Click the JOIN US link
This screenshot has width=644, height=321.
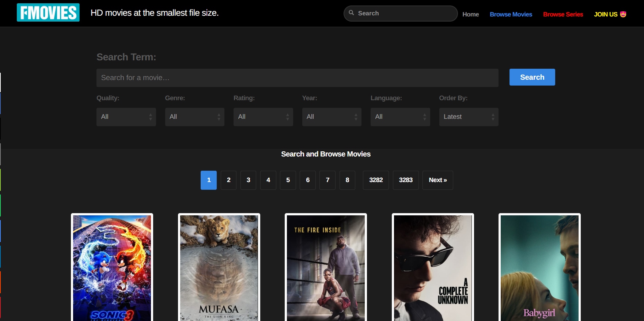pos(610,14)
